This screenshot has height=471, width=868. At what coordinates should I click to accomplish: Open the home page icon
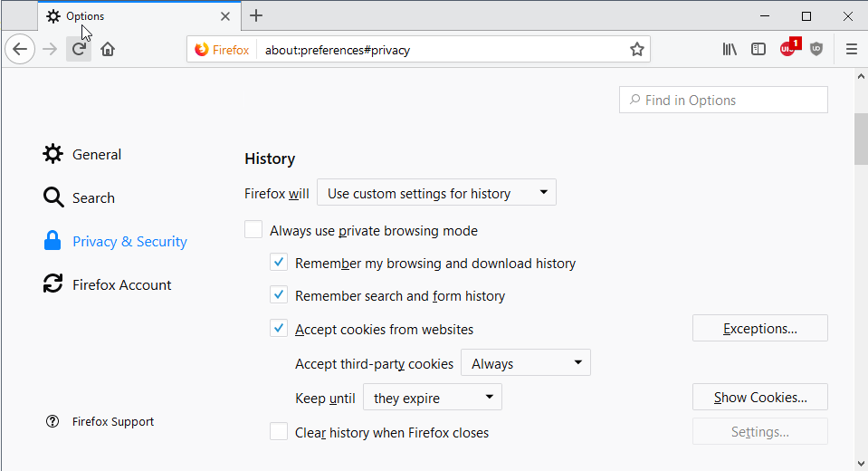[108, 49]
